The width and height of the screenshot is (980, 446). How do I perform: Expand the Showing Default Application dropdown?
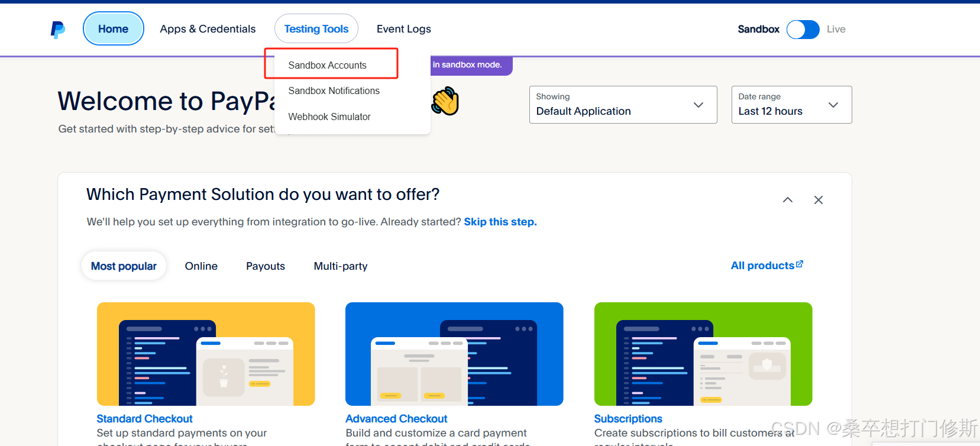(x=623, y=105)
